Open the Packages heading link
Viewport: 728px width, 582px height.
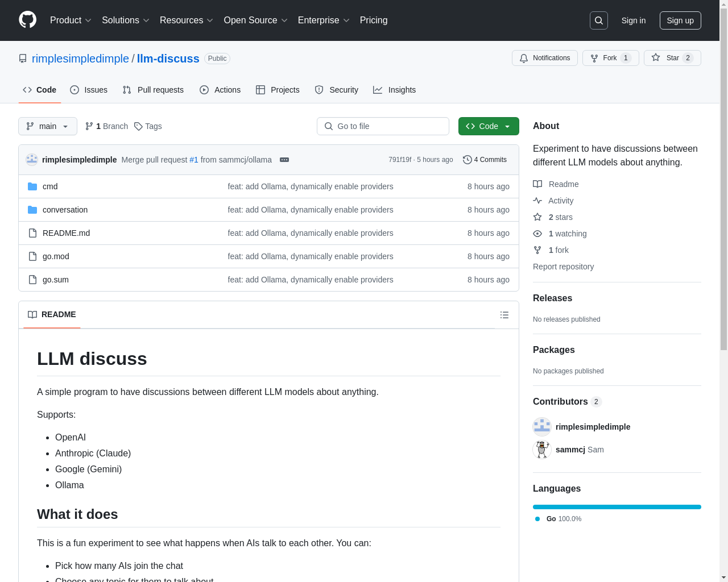(553, 350)
